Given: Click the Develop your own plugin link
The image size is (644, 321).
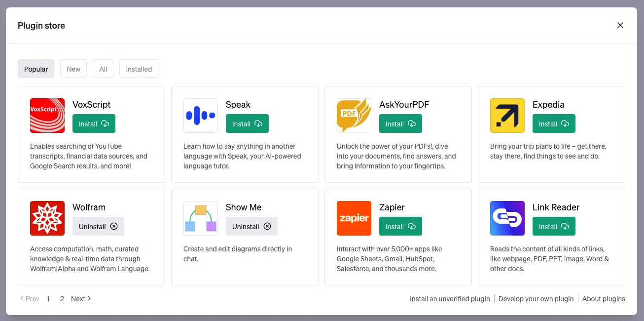Looking at the screenshot, I should [x=536, y=298].
